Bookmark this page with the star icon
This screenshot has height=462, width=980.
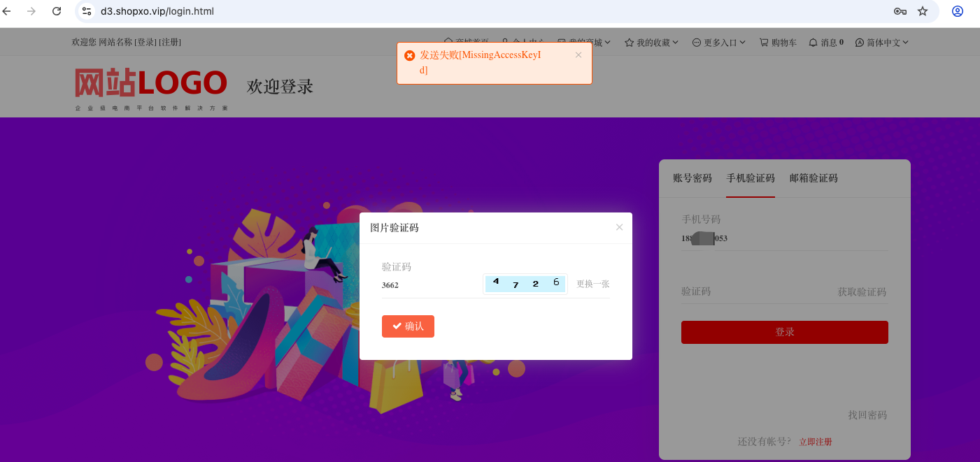point(923,11)
